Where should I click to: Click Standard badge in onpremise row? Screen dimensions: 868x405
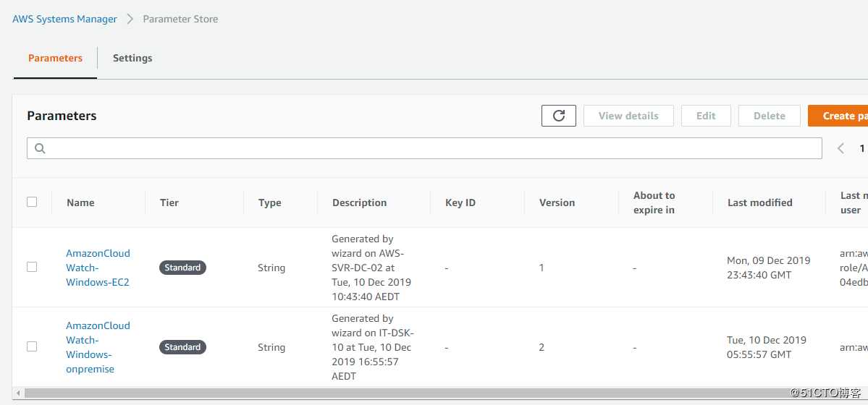pyautogui.click(x=182, y=347)
